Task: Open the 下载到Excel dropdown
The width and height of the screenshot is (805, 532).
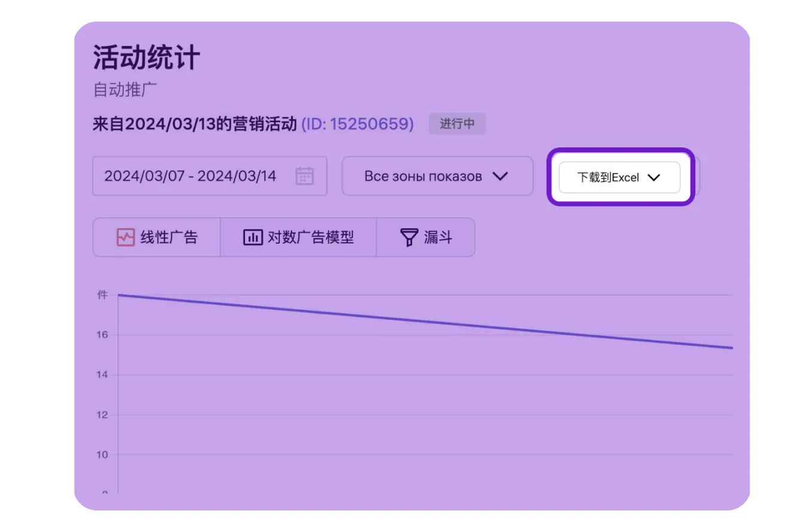Action: coord(619,177)
